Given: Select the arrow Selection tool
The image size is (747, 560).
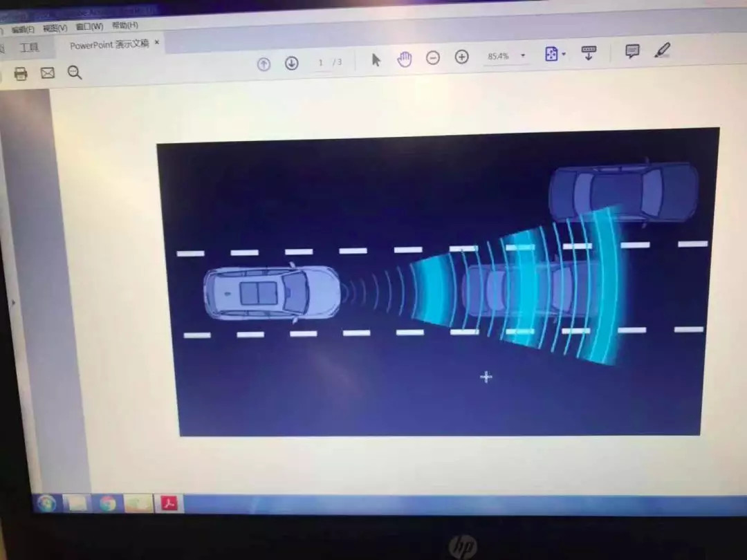Looking at the screenshot, I should tap(376, 60).
